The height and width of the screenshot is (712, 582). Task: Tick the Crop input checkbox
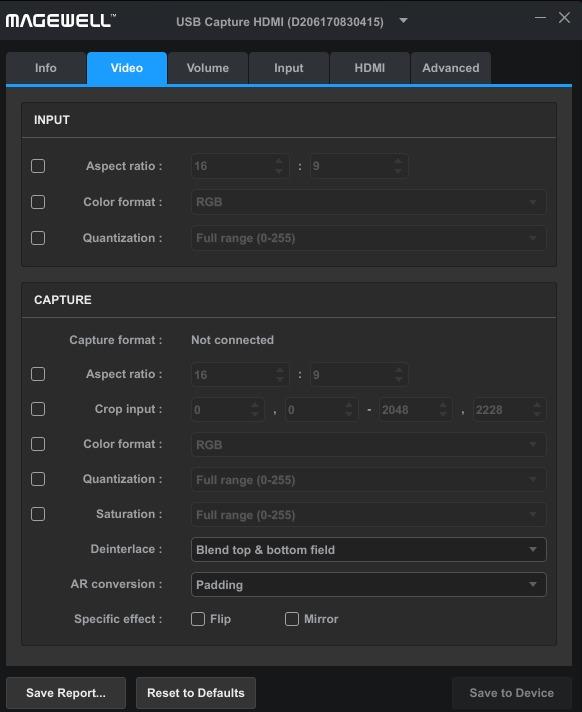click(x=38, y=409)
